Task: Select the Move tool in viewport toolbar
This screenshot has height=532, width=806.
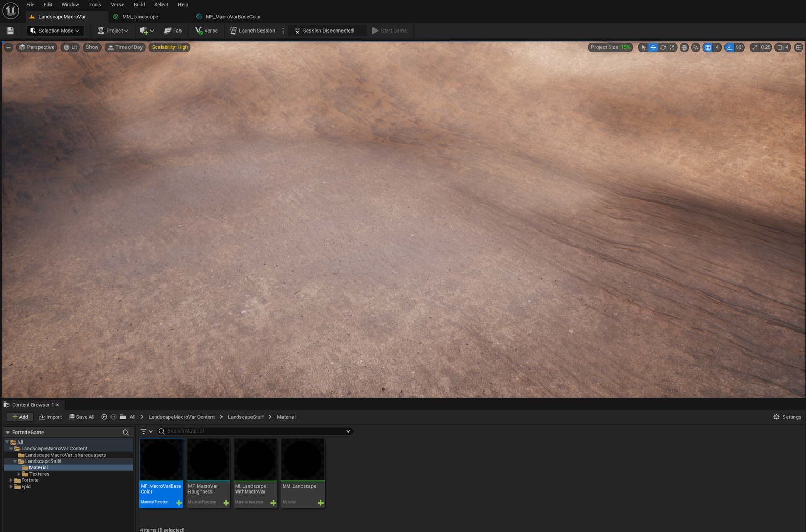Action: pyautogui.click(x=653, y=47)
